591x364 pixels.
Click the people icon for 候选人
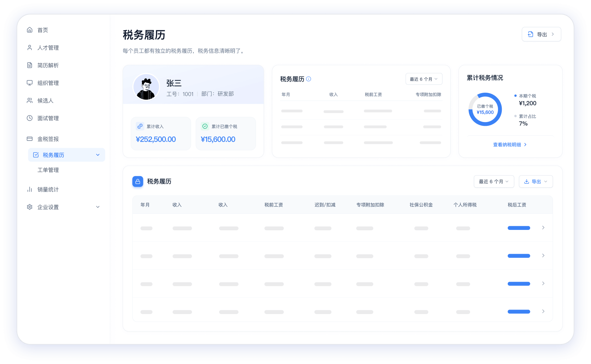pos(30,100)
